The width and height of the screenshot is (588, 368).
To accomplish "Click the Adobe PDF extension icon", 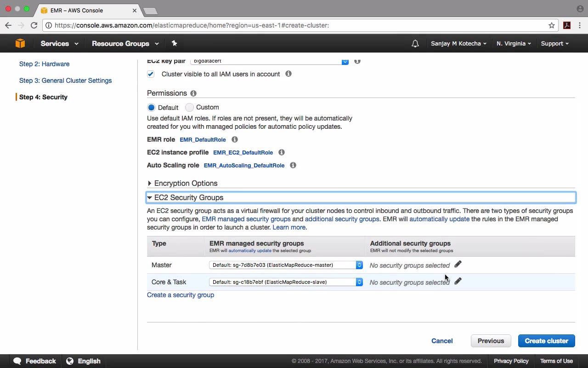I will pos(567,25).
